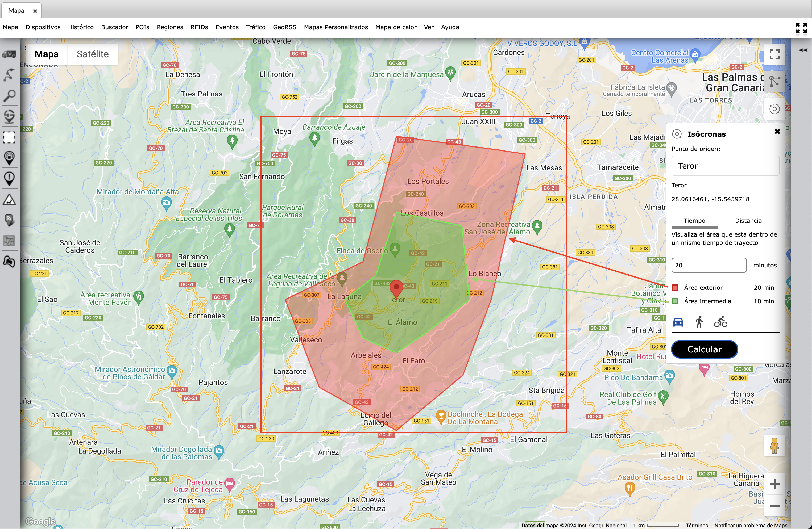Click green Área intermedia color swatch
Viewport: 812px width, 529px height.
674,301
